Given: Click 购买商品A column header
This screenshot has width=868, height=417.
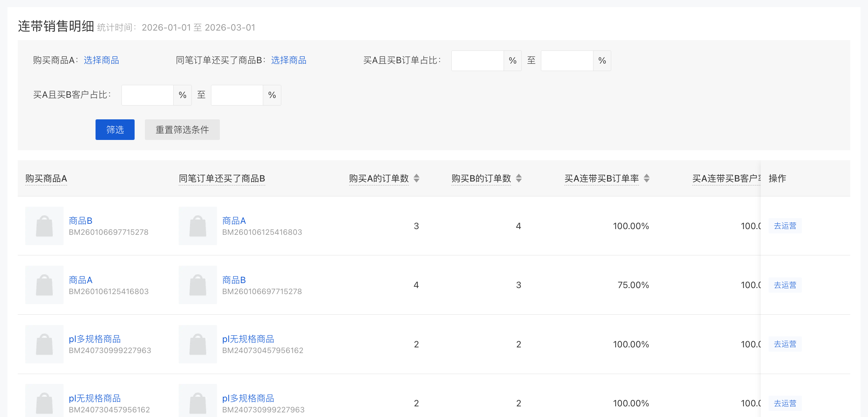Looking at the screenshot, I should (46, 178).
